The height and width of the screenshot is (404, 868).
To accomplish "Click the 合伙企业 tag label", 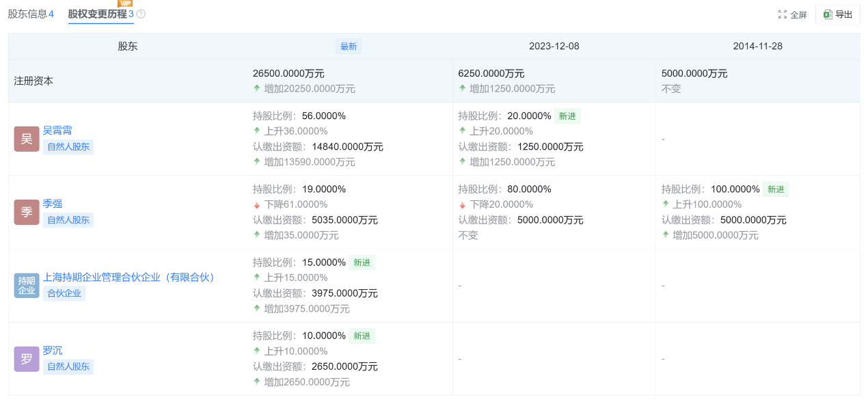I will [x=64, y=293].
